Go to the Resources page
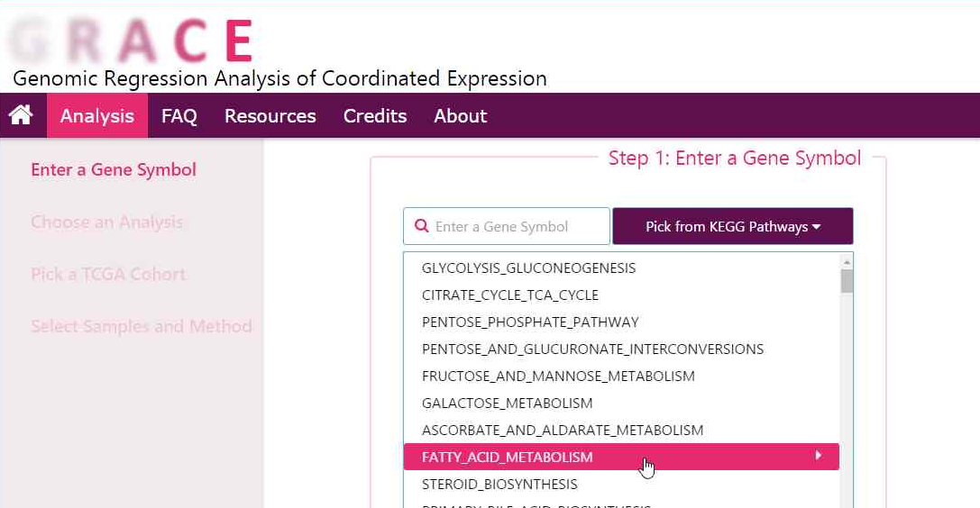Screen dimensions: 980x508 point(270,116)
